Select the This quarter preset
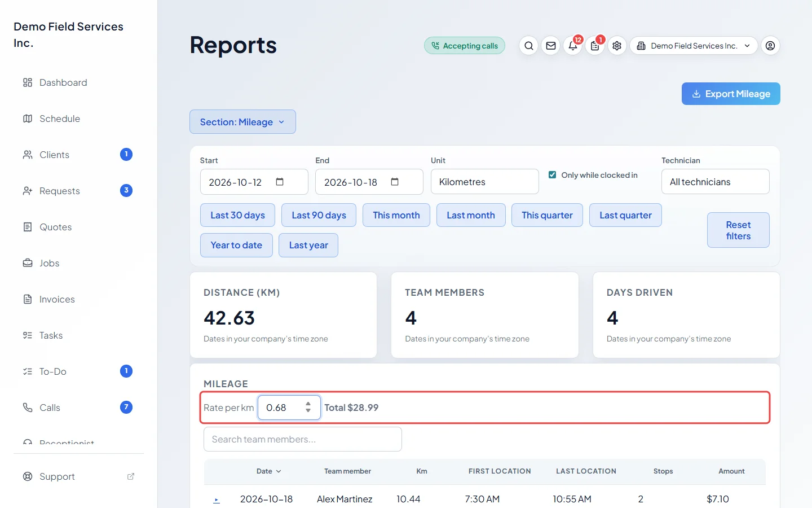812x508 pixels. (x=547, y=215)
